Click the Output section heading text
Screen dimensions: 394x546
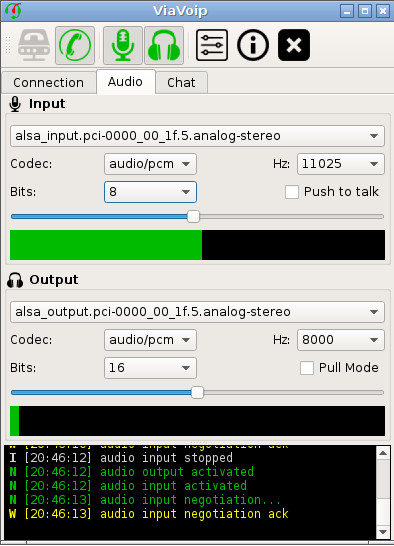[54, 280]
